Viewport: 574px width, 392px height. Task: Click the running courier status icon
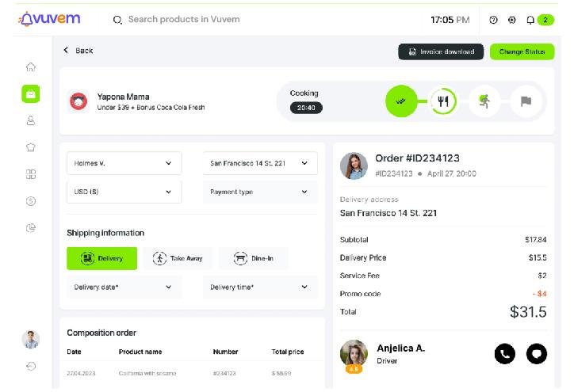coord(484,101)
